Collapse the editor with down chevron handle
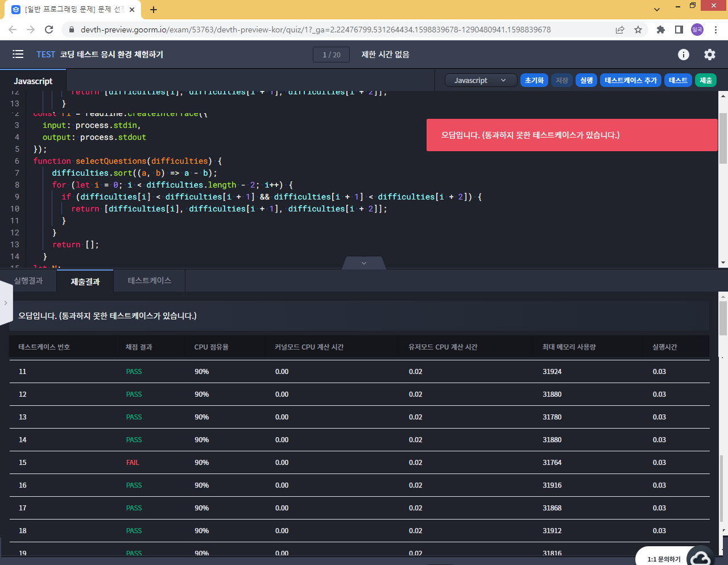This screenshot has height=565, width=728. pyautogui.click(x=364, y=263)
